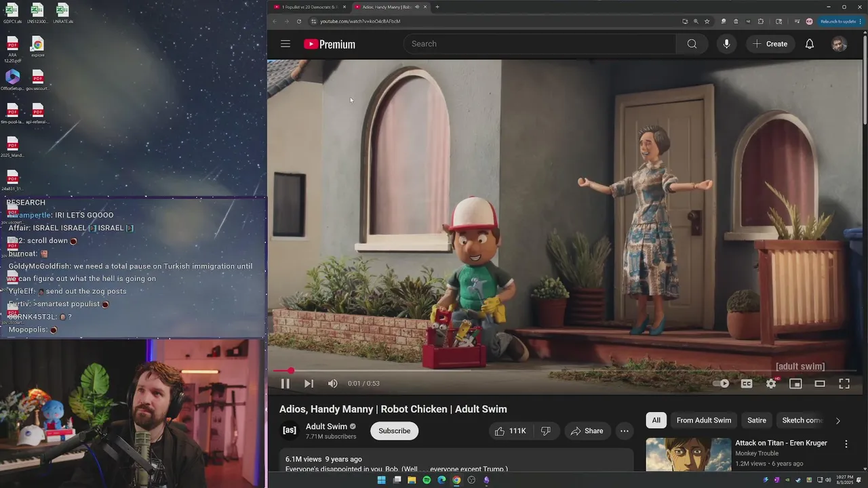This screenshot has width=868, height=488.
Task: Open Attack on Titan video thumbnail
Action: pyautogui.click(x=688, y=455)
